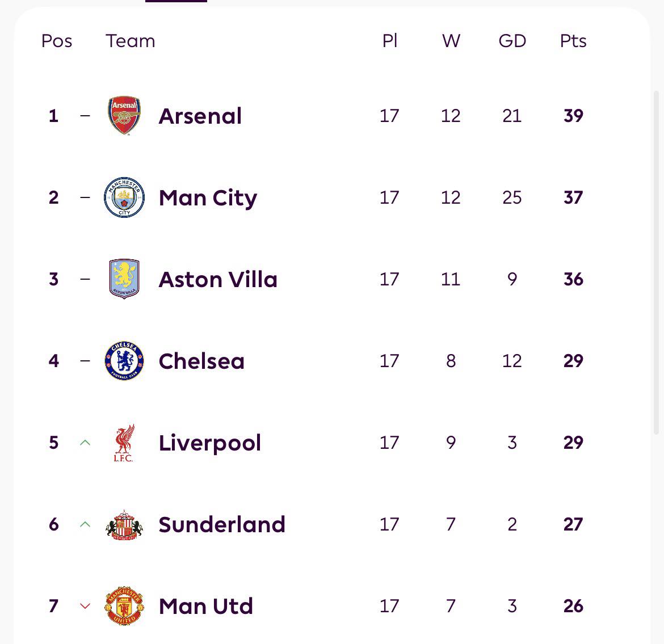Click the Pos column header
Viewport: 664px width, 644px height.
pyautogui.click(x=57, y=41)
